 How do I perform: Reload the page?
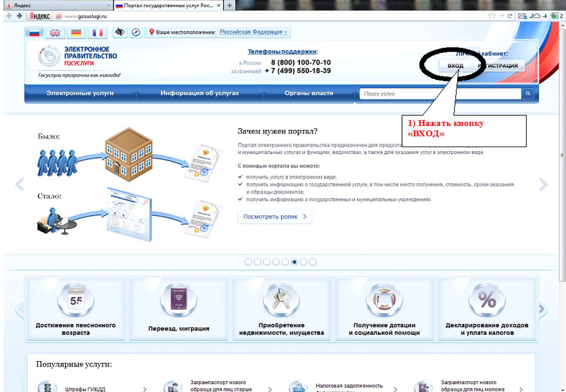click(x=511, y=16)
